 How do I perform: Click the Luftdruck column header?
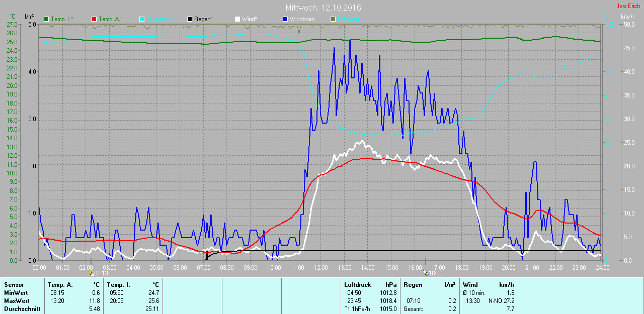[x=358, y=285]
